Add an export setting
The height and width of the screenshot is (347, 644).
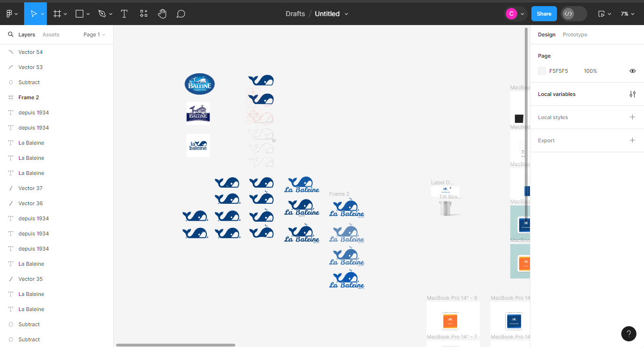[633, 140]
